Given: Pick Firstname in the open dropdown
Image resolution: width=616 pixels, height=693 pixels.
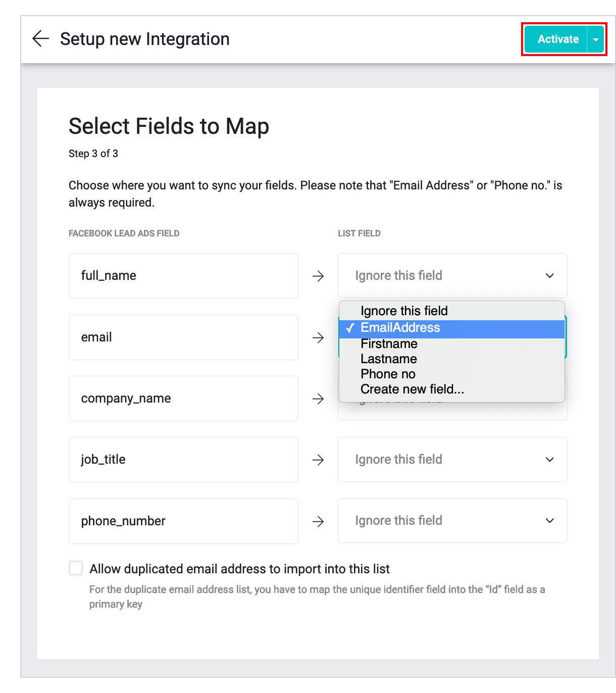Looking at the screenshot, I should pos(389,344).
